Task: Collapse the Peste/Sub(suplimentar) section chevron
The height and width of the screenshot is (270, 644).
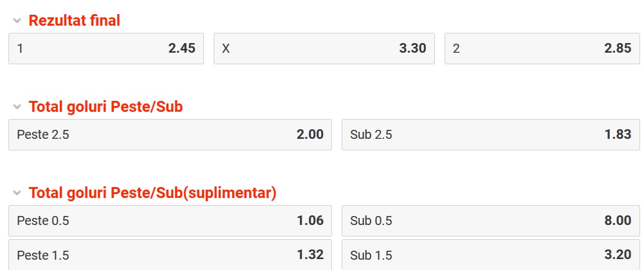Action: (17, 193)
